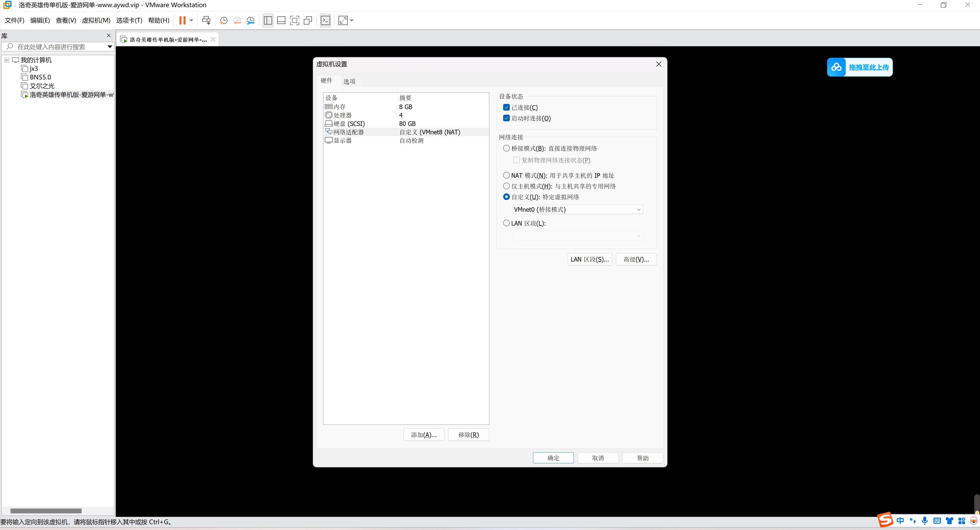Switch to Unity mode icon
The image size is (980, 530).
point(308,20)
